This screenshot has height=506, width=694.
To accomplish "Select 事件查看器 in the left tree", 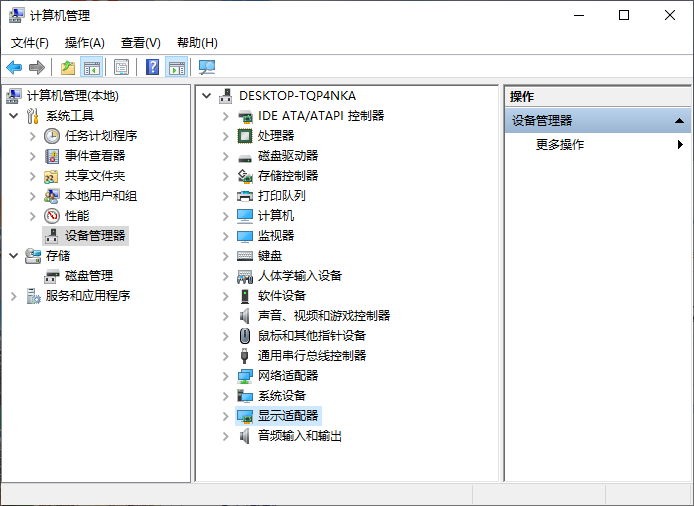I will tap(95, 156).
